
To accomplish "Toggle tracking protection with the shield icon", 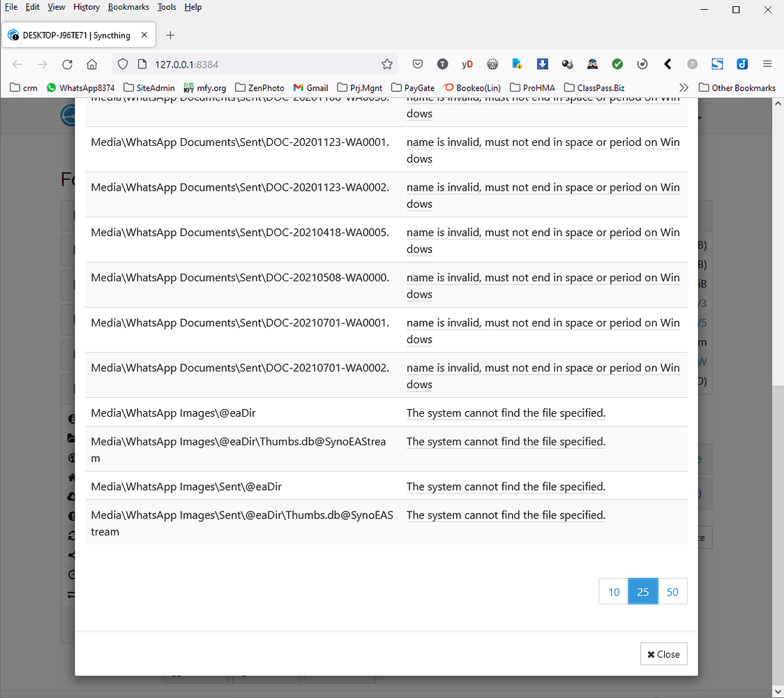I will point(123,64).
